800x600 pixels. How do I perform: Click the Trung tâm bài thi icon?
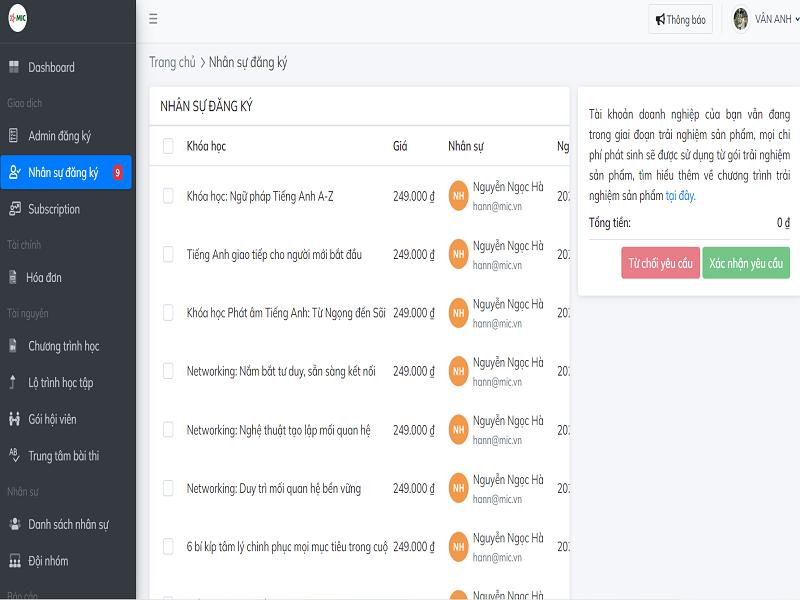pyautogui.click(x=14, y=455)
